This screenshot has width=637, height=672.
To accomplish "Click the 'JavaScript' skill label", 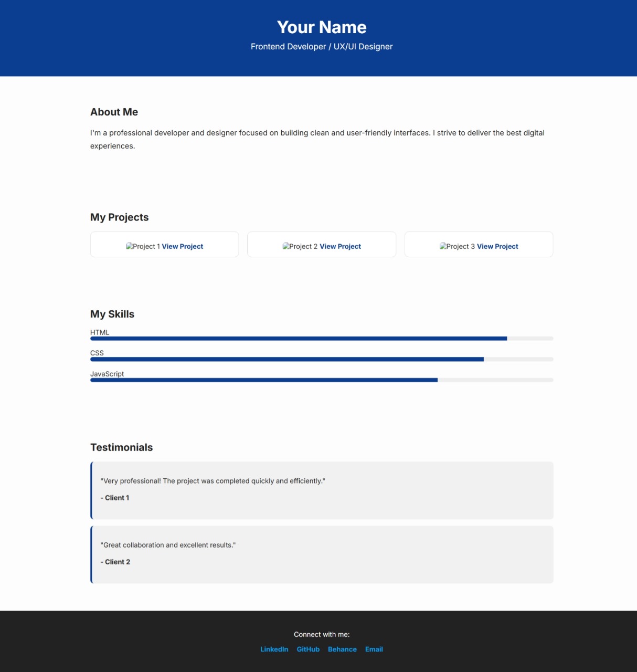I will click(x=107, y=374).
